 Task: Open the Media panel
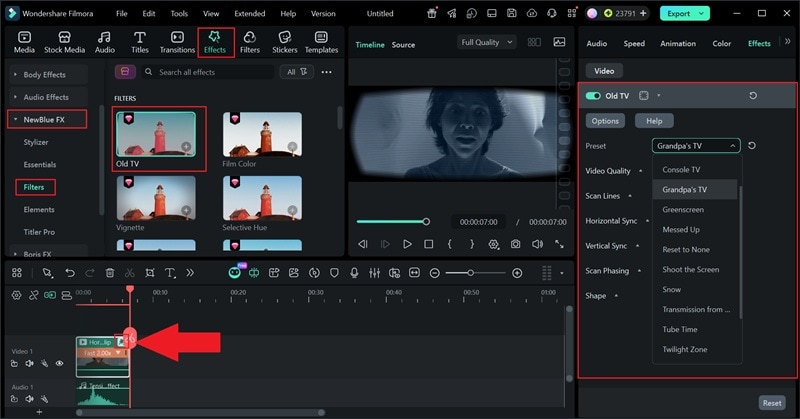(x=24, y=42)
